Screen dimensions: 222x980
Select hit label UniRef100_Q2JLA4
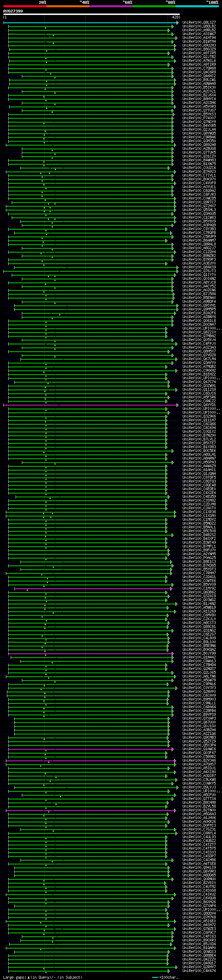pos(199,129)
